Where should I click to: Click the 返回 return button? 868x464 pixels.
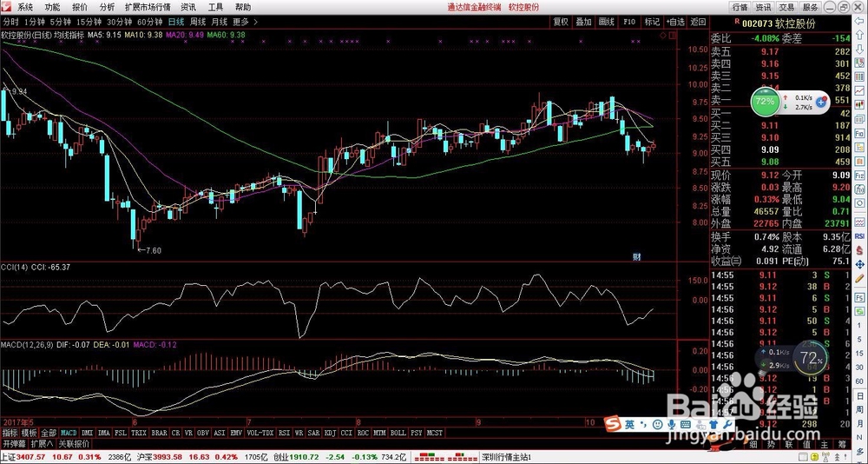point(698,22)
